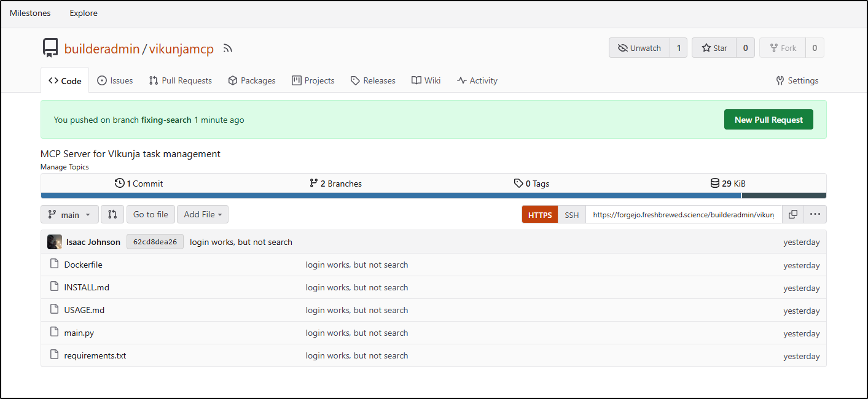Image resolution: width=868 pixels, height=399 pixels.
Task: Star the vikunjamcp repository
Action: click(x=714, y=48)
